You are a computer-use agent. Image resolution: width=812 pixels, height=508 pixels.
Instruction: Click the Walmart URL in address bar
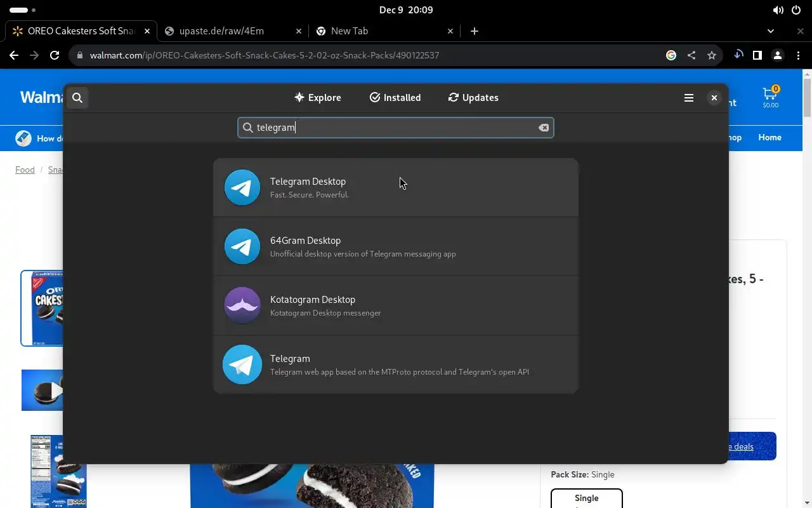tap(265, 55)
